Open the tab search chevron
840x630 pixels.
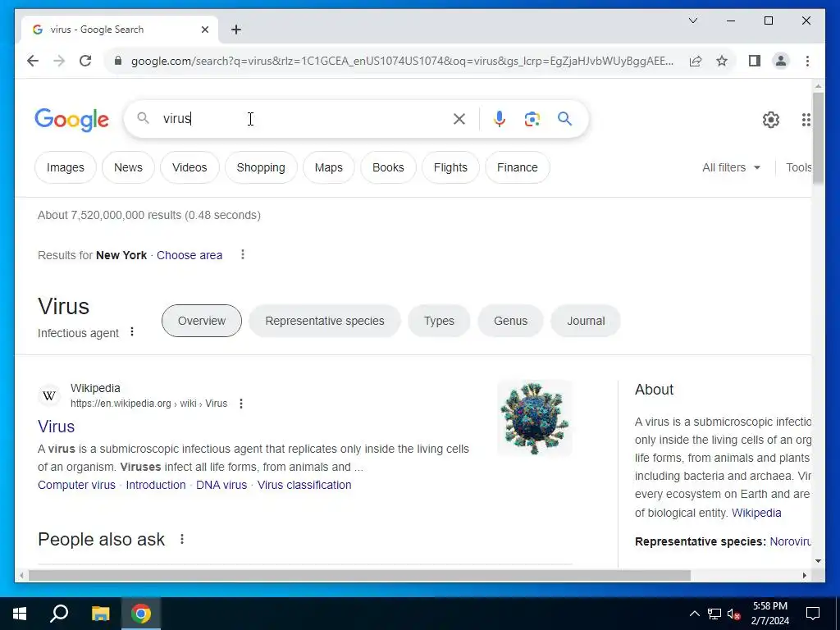tap(692, 21)
